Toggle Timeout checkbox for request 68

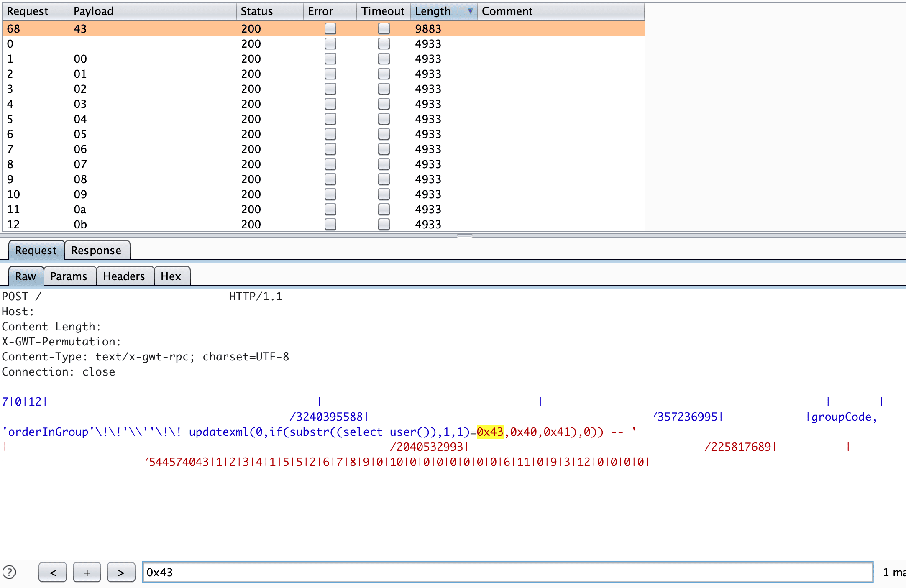(x=384, y=28)
